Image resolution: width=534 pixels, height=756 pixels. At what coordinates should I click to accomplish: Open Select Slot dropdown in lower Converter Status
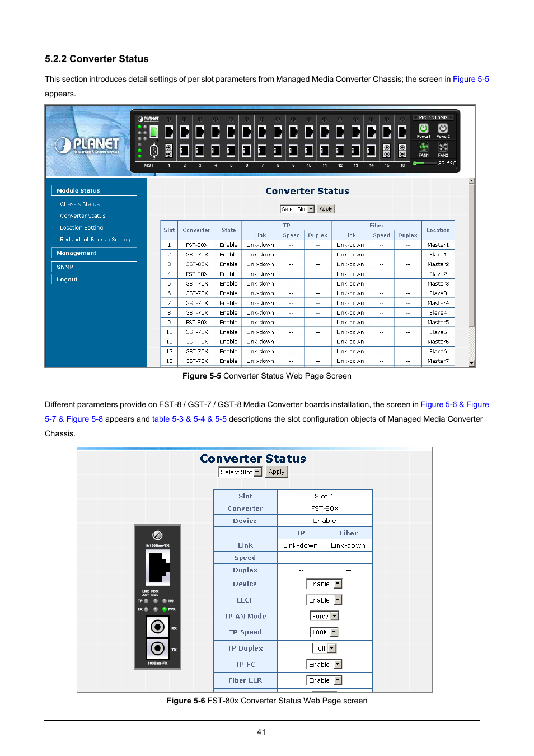[x=240, y=472]
